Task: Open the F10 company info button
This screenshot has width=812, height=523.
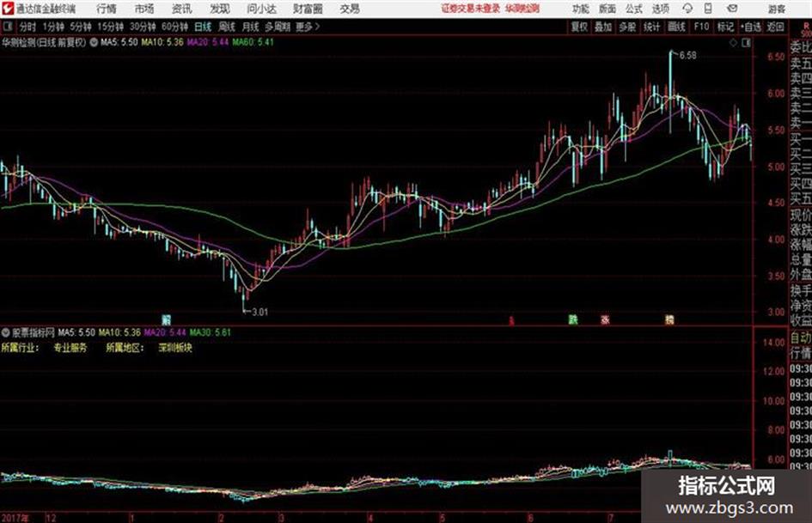Action: (701, 27)
